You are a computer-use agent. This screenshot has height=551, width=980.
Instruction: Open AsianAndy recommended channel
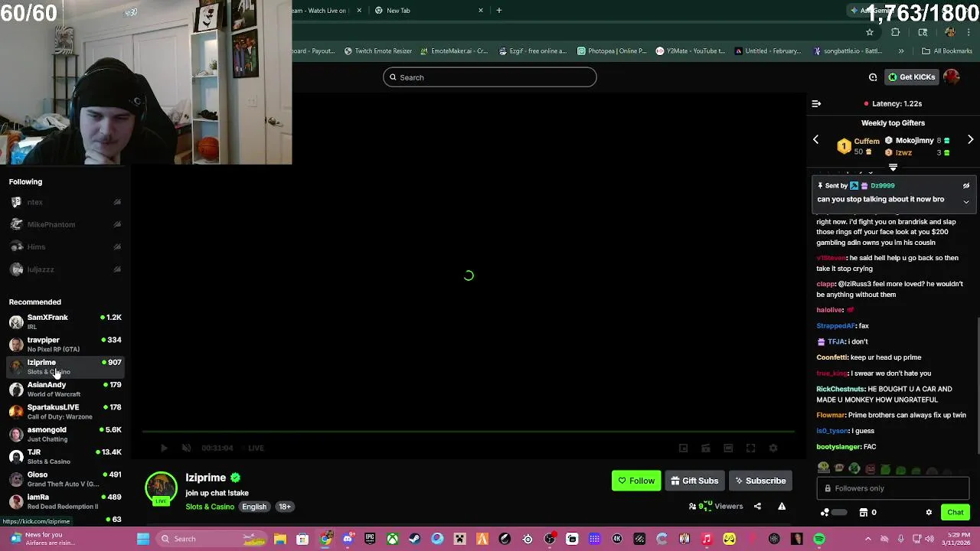point(65,389)
